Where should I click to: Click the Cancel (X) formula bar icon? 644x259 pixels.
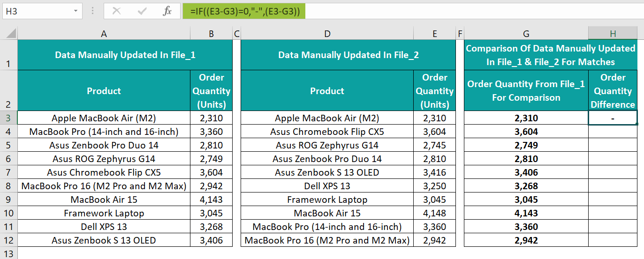pos(117,11)
